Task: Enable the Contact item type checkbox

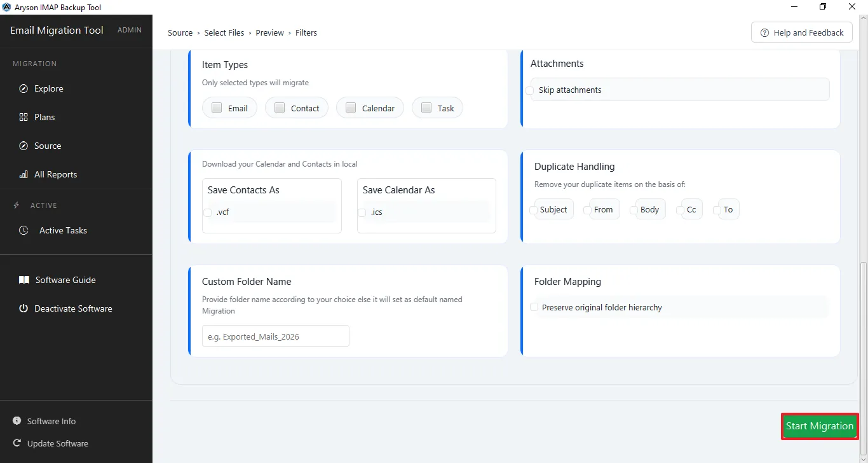Action: [280, 107]
